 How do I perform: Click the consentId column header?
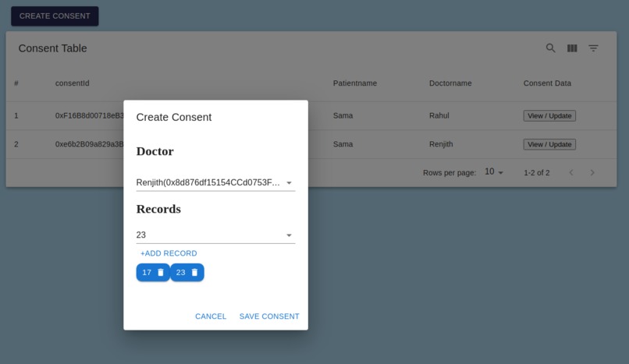[73, 83]
